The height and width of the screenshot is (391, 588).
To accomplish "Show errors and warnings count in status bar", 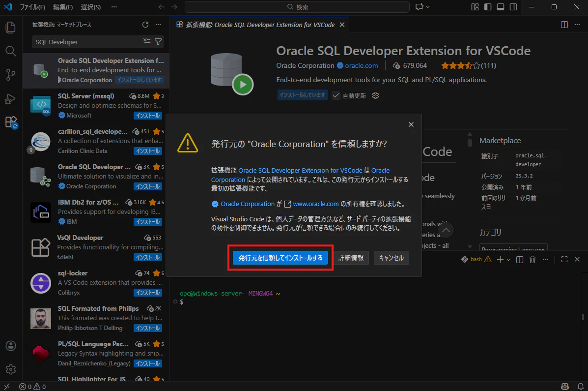I will [32, 387].
